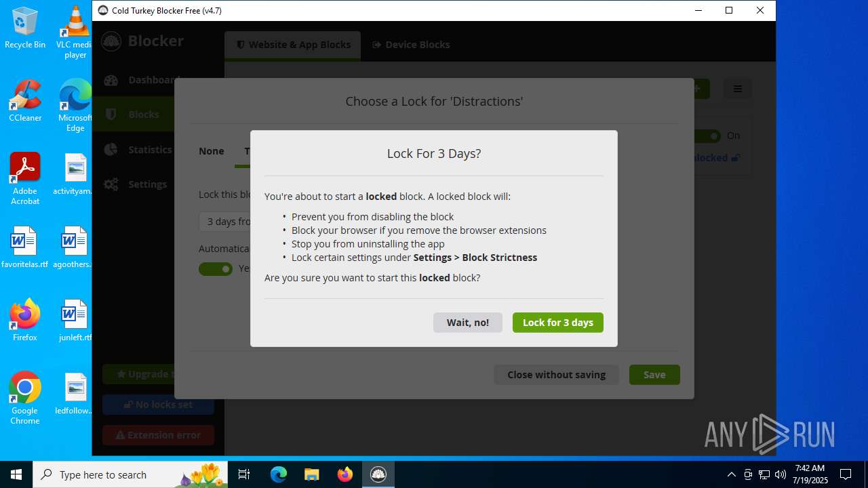Screen dimensions: 868x488
Task: Open Edge from the taskbar
Action: click(x=279, y=474)
